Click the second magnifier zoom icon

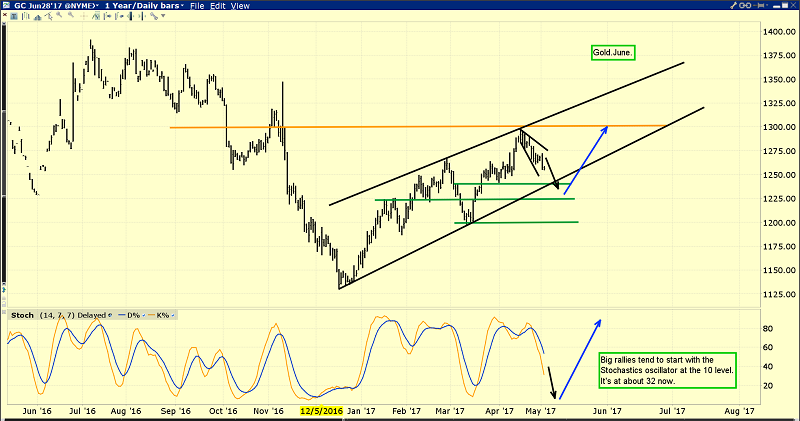71,14
